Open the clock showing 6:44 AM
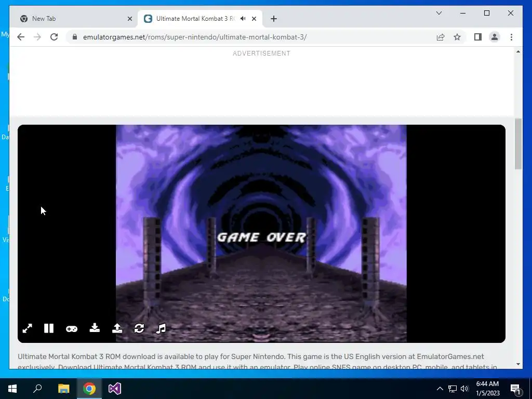This screenshot has width=532, height=399. [x=487, y=389]
